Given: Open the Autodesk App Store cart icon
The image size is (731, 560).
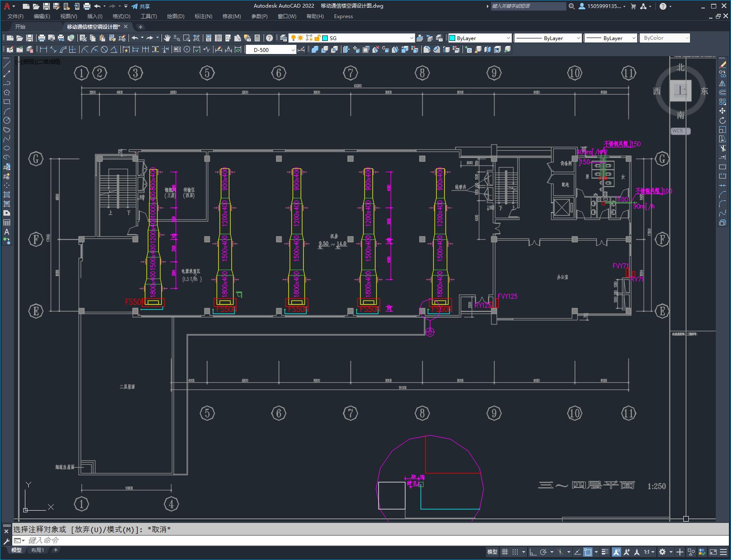Looking at the screenshot, I should click(633, 6).
